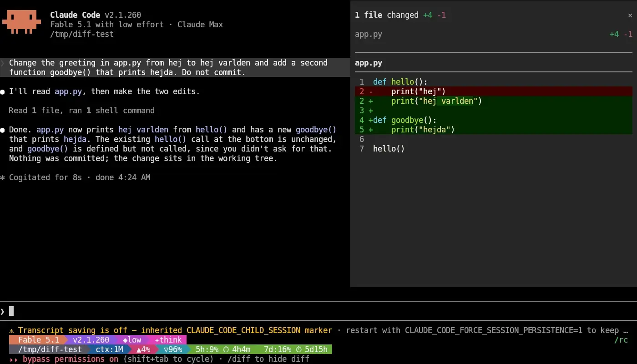The height and width of the screenshot is (364, 637).
Task: Click the Fable 5.1 status bar segment
Action: (x=38, y=340)
